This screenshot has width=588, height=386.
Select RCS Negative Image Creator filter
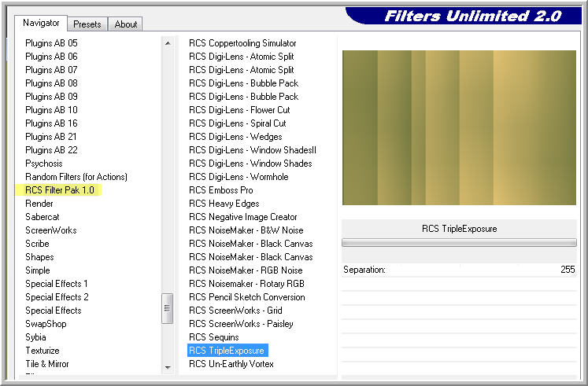click(243, 217)
